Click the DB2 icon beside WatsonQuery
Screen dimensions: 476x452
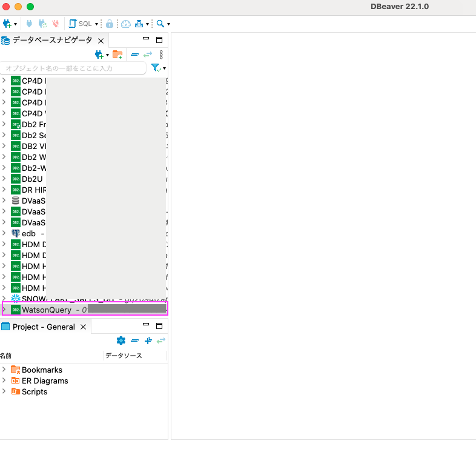coord(16,310)
